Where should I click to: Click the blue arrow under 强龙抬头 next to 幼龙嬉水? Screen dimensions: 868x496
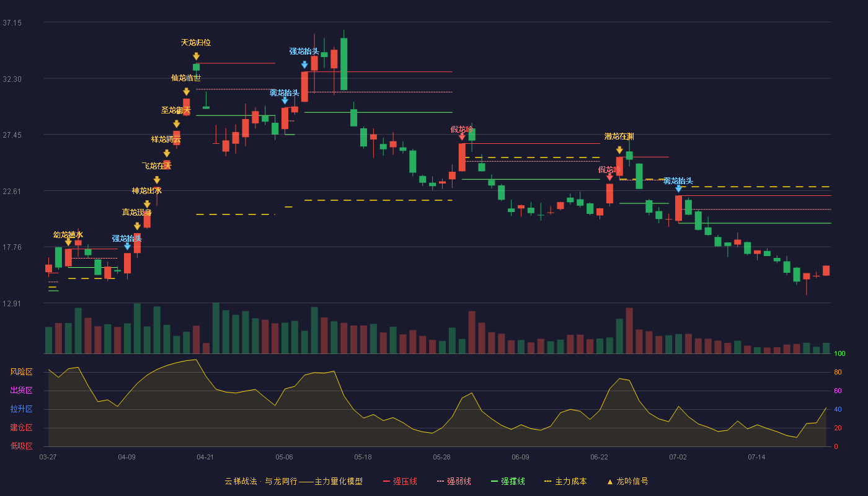pos(127,246)
